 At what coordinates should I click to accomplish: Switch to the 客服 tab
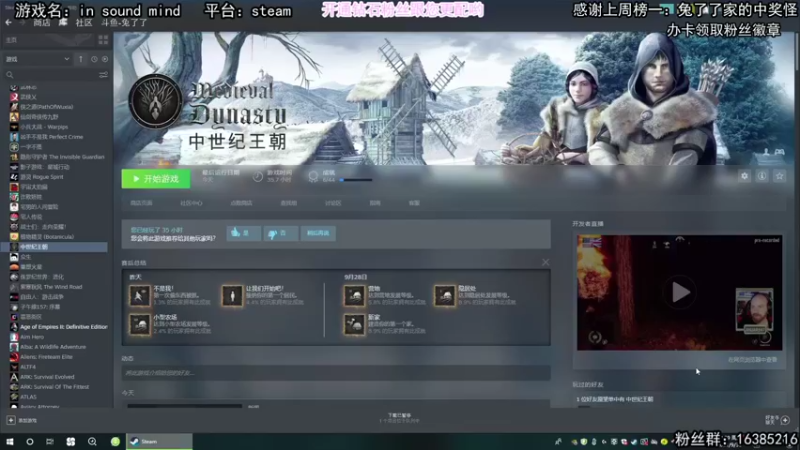[x=414, y=203]
